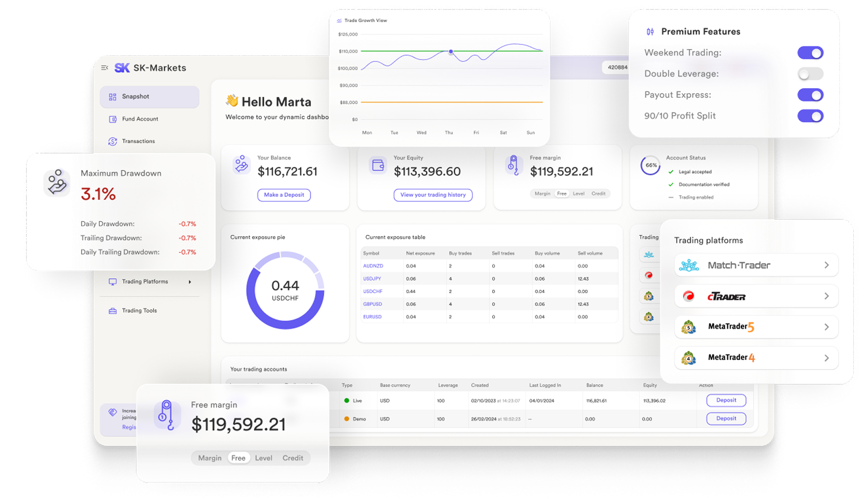
Task: Switch to the Credit tab in the large Free margin card
Action: coord(293,458)
